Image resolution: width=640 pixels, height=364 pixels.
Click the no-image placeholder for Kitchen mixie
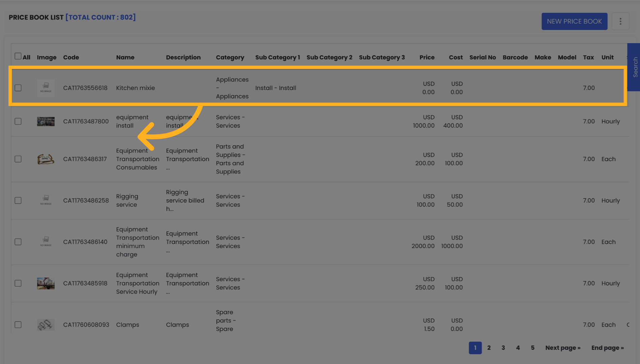pyautogui.click(x=45, y=88)
